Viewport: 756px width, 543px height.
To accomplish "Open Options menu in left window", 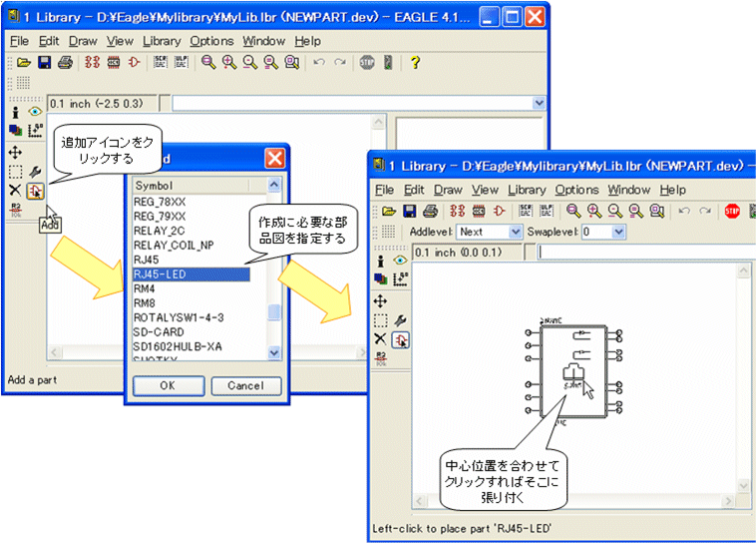I will [211, 41].
